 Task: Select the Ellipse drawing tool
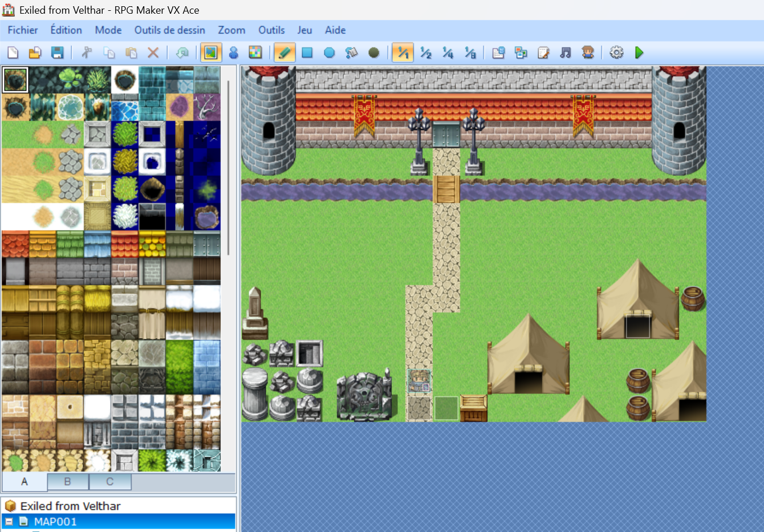pos(330,53)
